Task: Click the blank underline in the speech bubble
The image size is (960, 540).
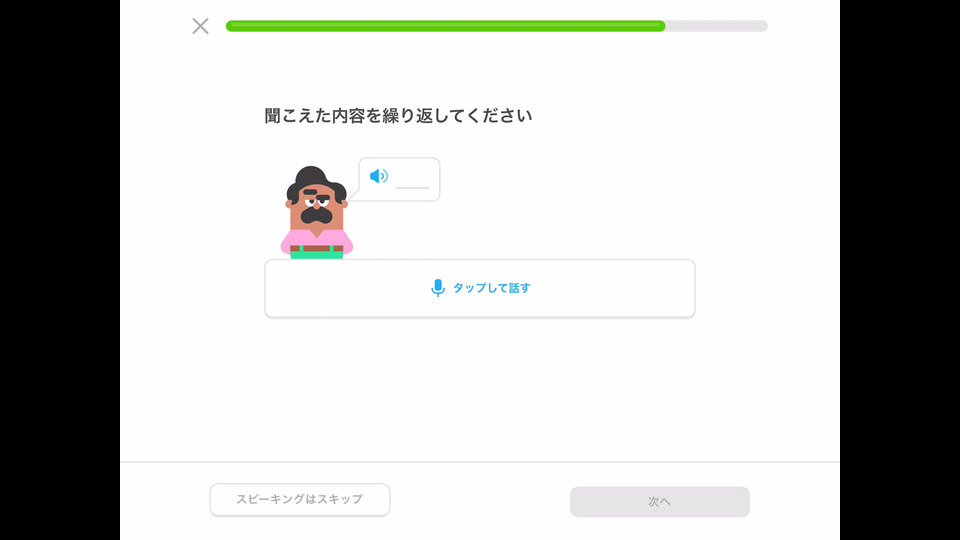Action: tap(412, 187)
